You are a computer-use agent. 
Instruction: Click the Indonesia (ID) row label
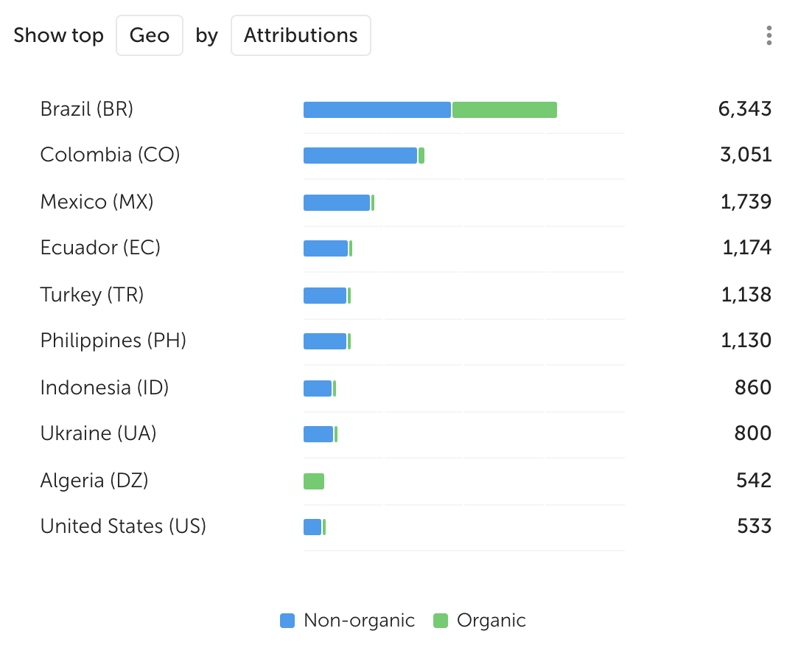click(x=105, y=388)
